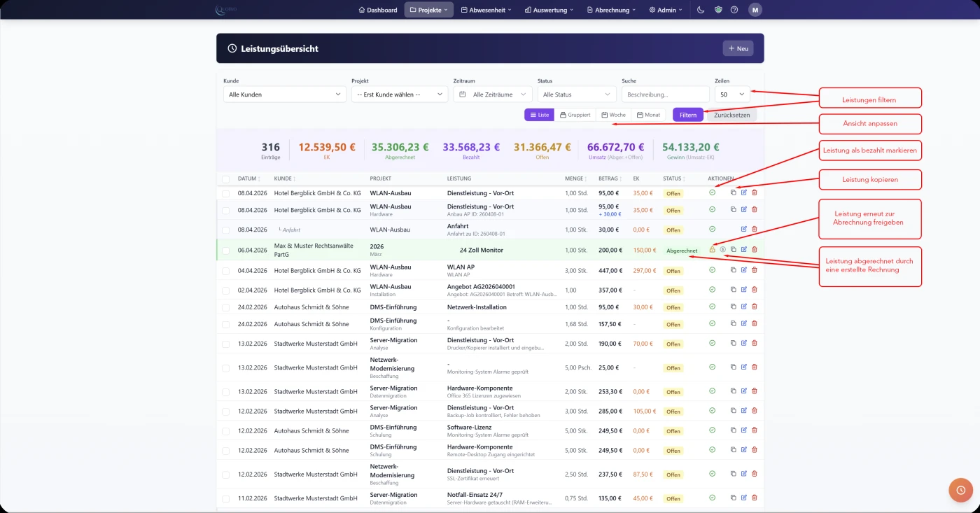Edit the Anfahrt service entry
980x513 pixels.
744,229
